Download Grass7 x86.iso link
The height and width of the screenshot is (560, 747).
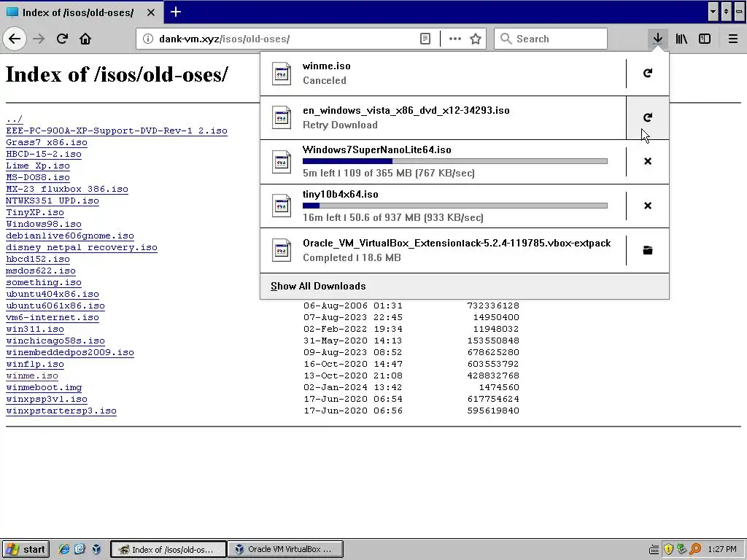tap(47, 142)
